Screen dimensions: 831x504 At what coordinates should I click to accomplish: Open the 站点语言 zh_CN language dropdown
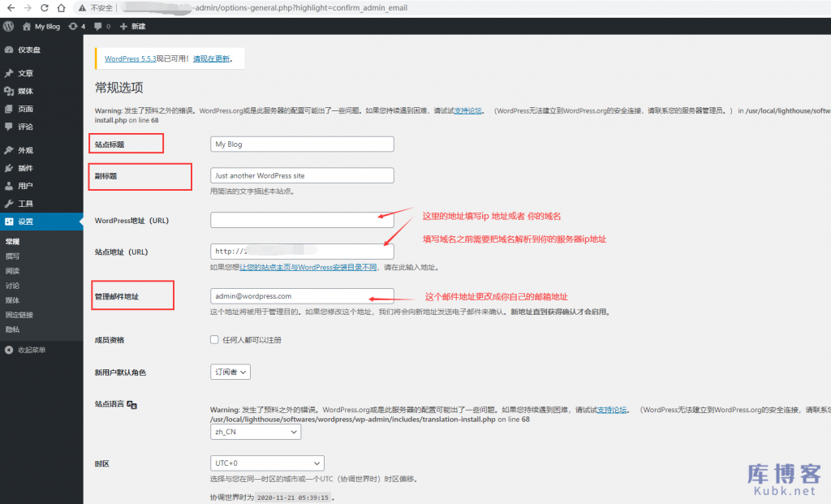click(255, 432)
